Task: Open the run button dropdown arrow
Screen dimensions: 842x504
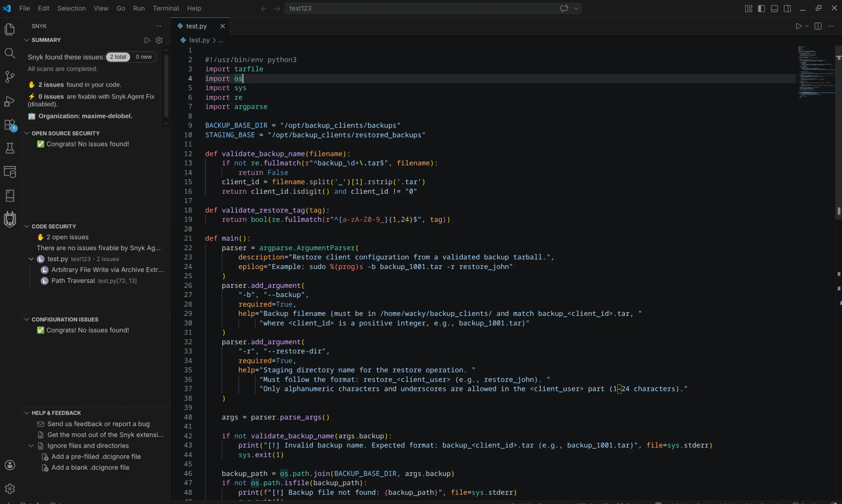Action: 807,26
